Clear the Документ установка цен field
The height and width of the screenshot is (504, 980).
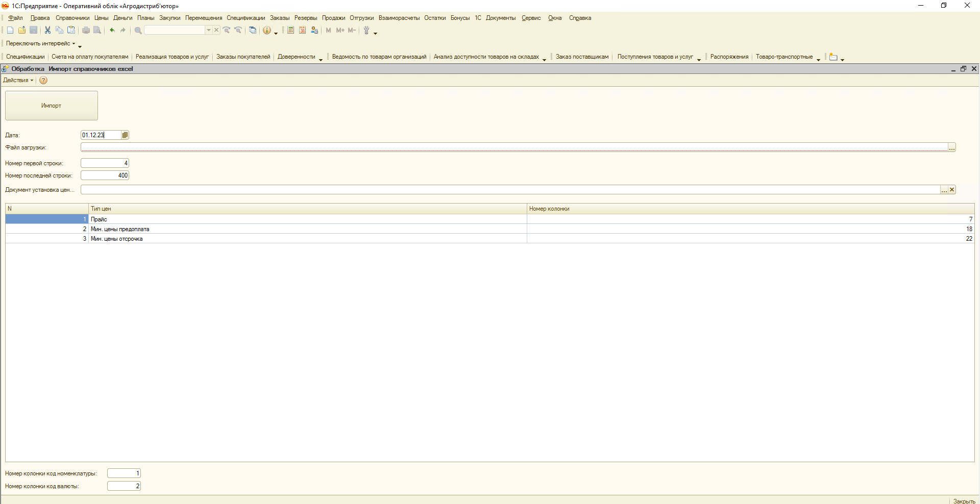point(952,190)
